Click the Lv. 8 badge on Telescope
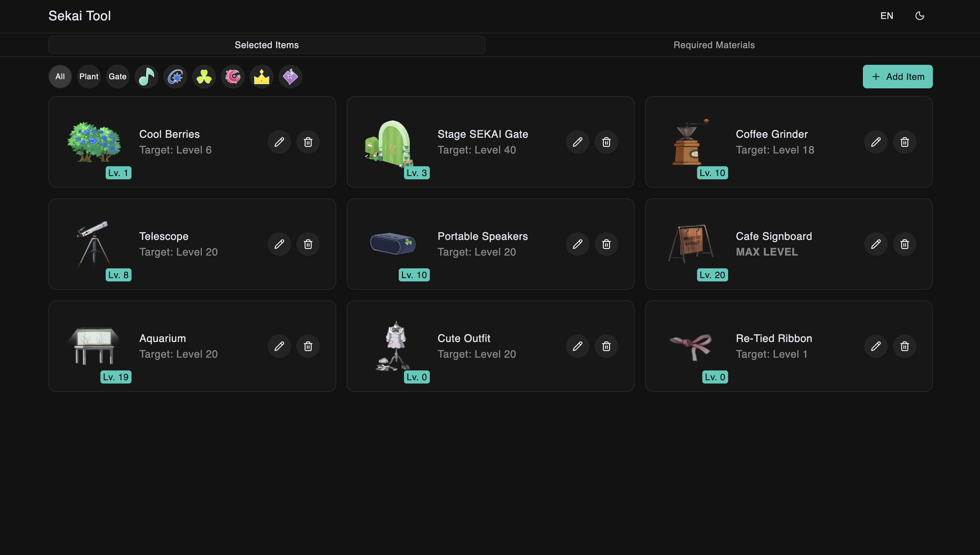This screenshot has height=555, width=980. pos(118,275)
